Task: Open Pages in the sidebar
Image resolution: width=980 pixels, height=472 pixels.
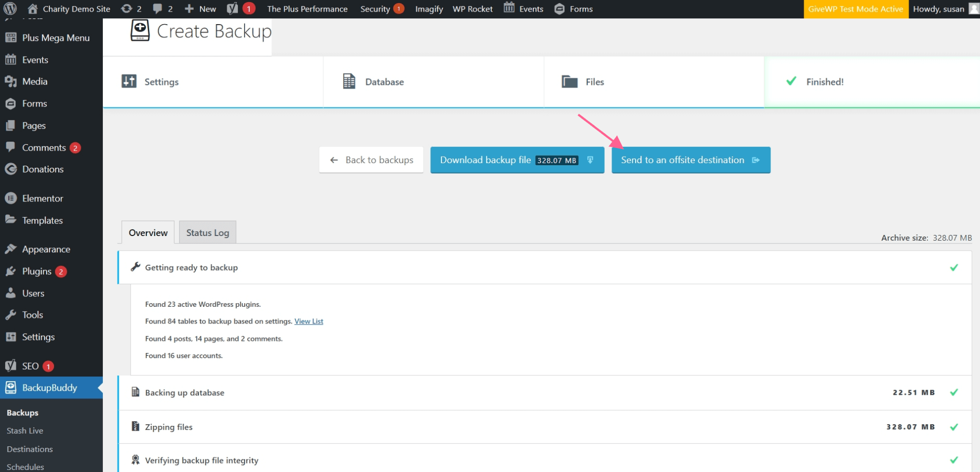Action: [51, 125]
